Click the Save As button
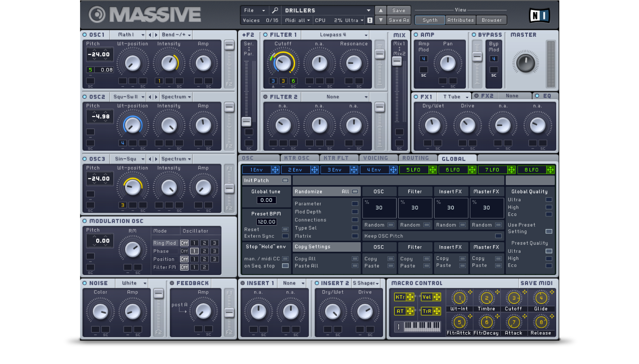 coord(399,20)
